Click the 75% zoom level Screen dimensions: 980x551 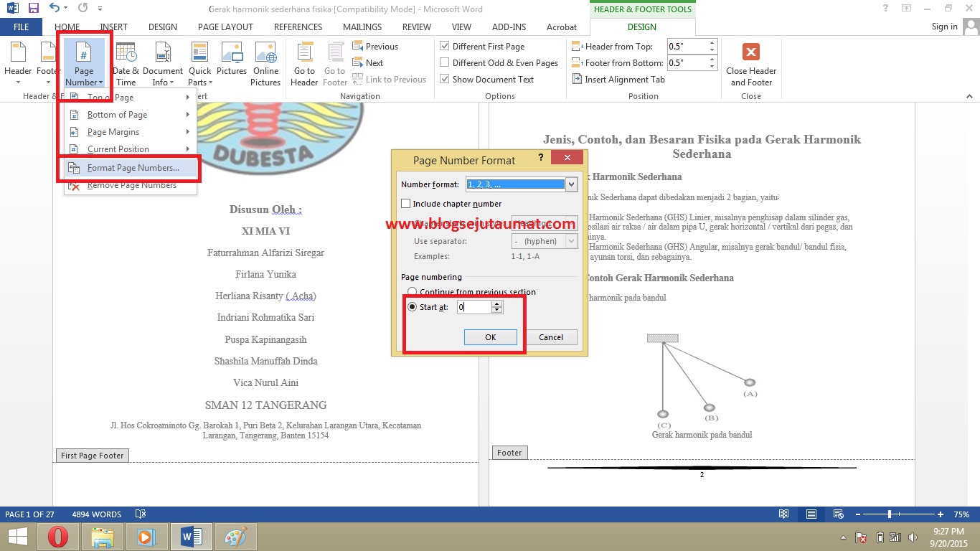click(x=961, y=514)
